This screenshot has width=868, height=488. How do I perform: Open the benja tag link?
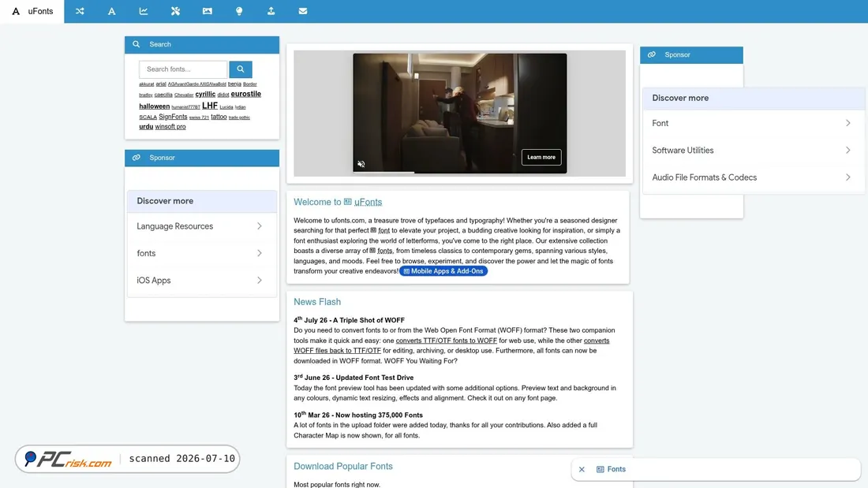(234, 84)
